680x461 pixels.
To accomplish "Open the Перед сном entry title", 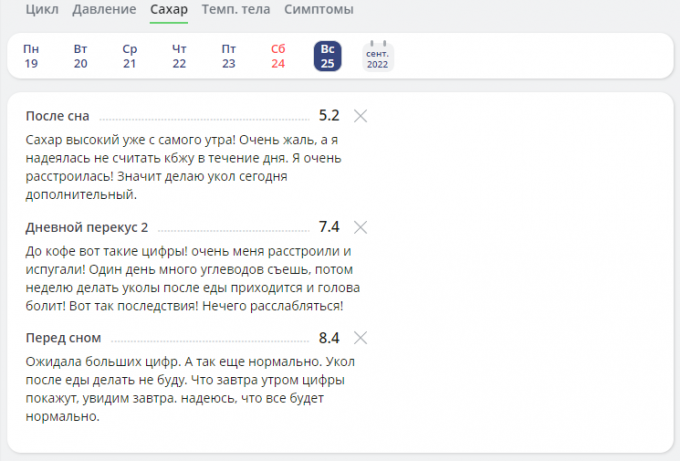I will pyautogui.click(x=64, y=338).
